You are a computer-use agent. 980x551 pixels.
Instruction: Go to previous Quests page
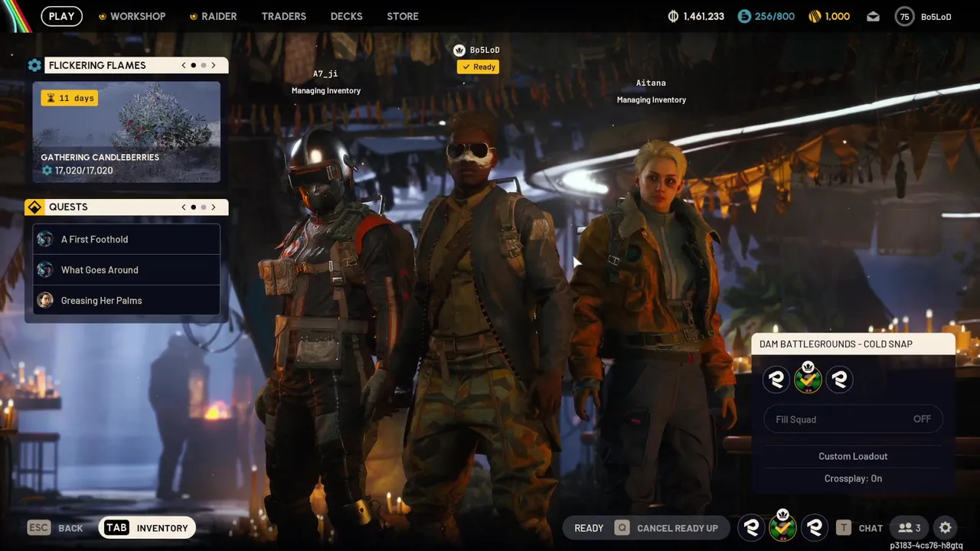184,207
